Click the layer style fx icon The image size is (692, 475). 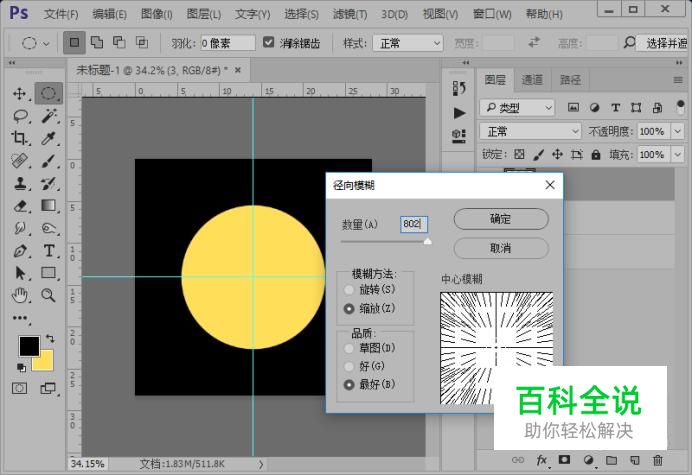(x=542, y=460)
